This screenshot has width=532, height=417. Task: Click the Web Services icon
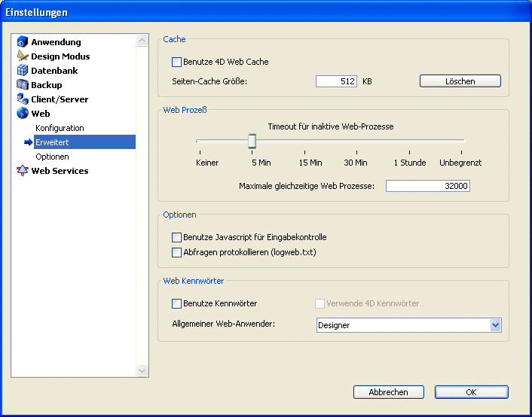click(x=22, y=171)
